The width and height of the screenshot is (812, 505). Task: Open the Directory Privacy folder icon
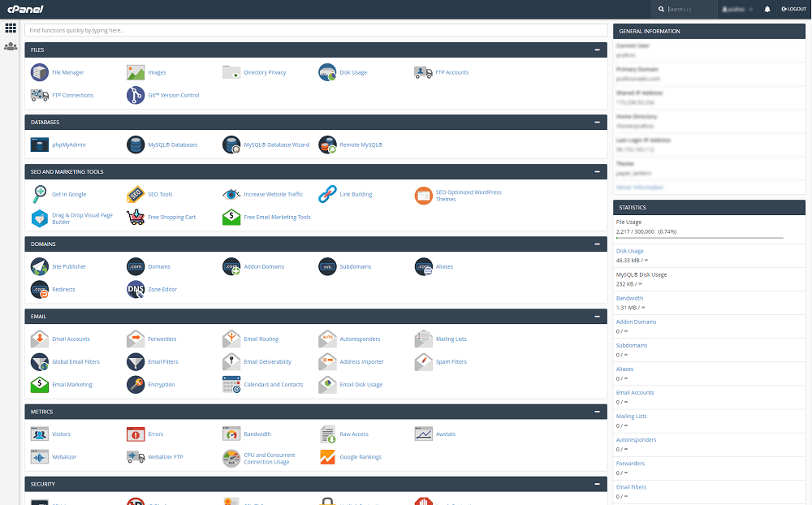pyautogui.click(x=231, y=72)
